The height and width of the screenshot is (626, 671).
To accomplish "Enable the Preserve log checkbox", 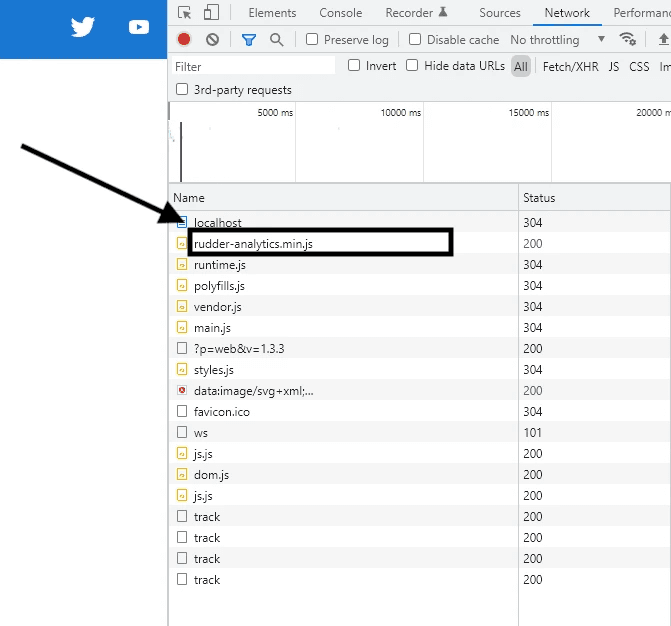I will coord(312,40).
